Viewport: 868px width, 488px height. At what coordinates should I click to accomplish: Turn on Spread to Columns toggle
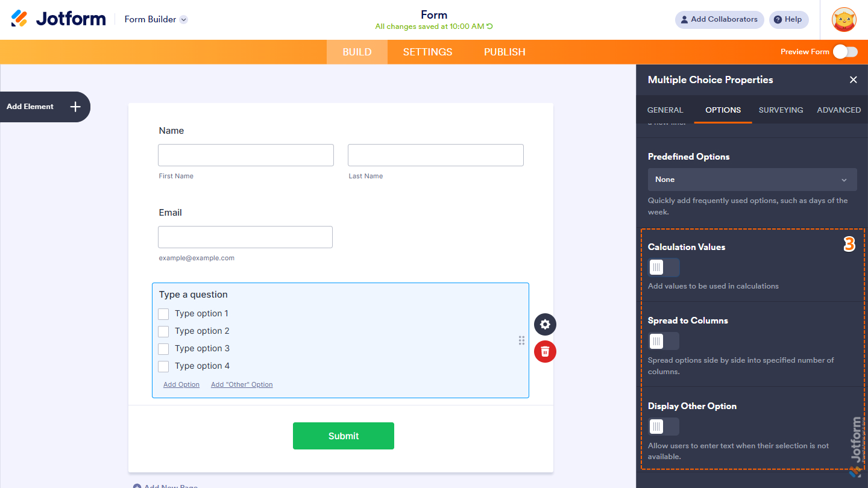[x=664, y=341]
